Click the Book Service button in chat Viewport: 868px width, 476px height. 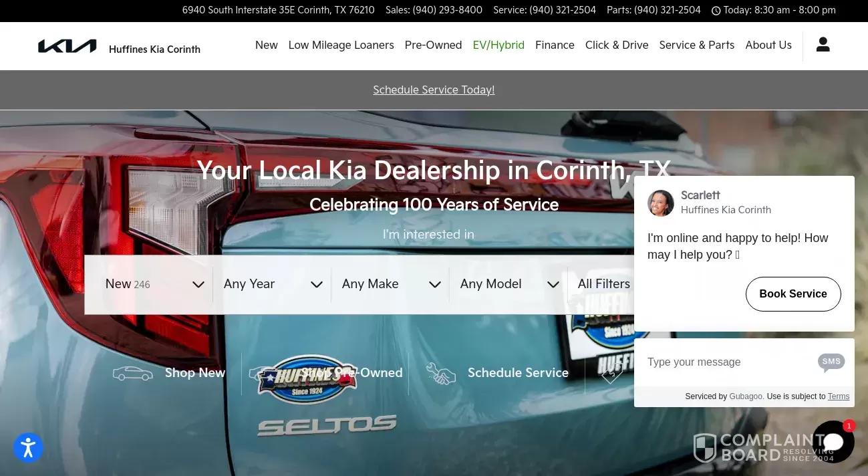coord(793,294)
